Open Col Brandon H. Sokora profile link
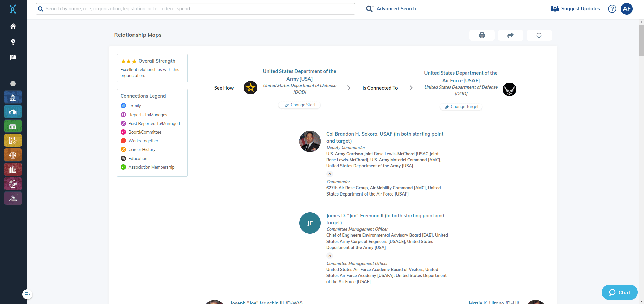This screenshot has height=304, width=644. point(385,137)
